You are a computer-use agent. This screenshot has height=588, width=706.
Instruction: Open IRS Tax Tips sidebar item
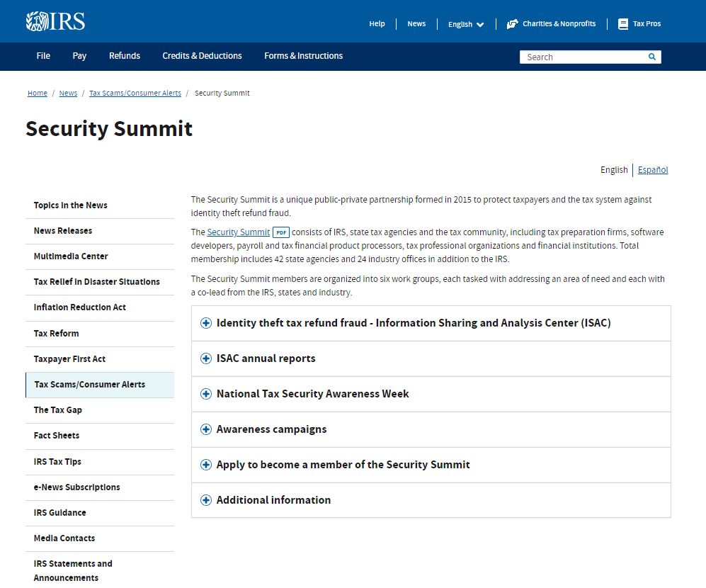100,462
